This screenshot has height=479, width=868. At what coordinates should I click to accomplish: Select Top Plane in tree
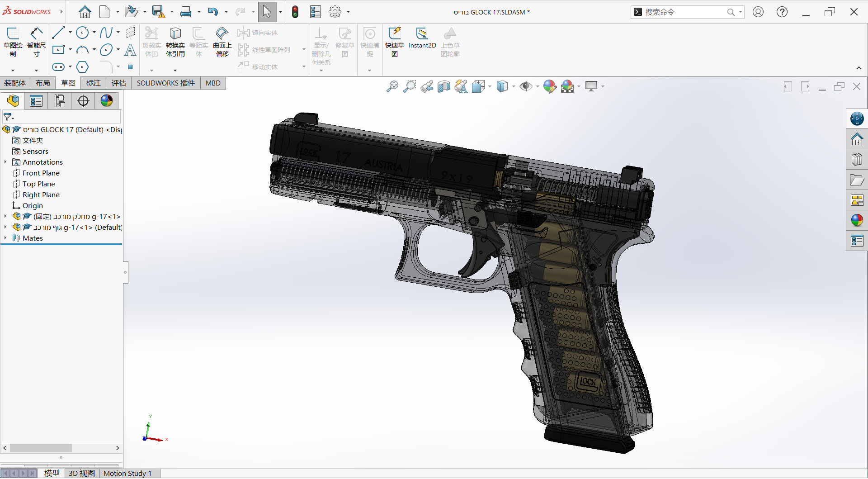39,184
